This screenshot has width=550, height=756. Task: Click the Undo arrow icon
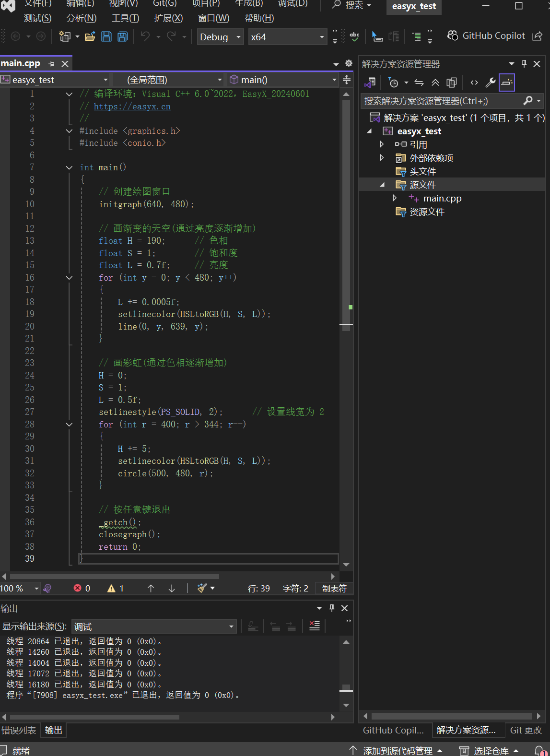point(145,37)
